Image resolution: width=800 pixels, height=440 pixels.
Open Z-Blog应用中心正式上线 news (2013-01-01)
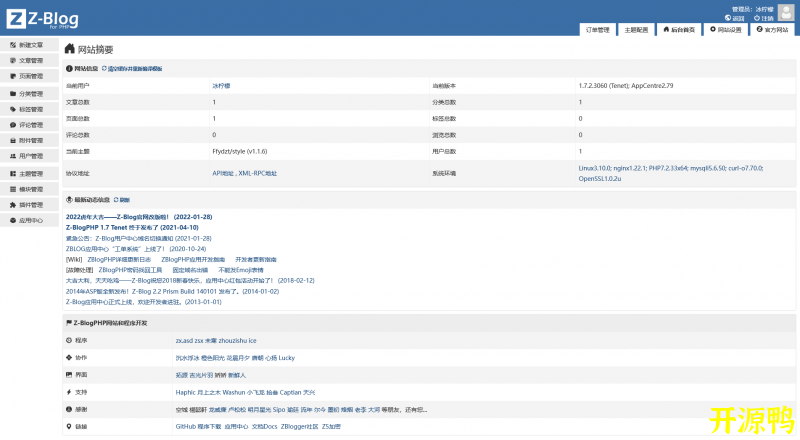(143, 302)
